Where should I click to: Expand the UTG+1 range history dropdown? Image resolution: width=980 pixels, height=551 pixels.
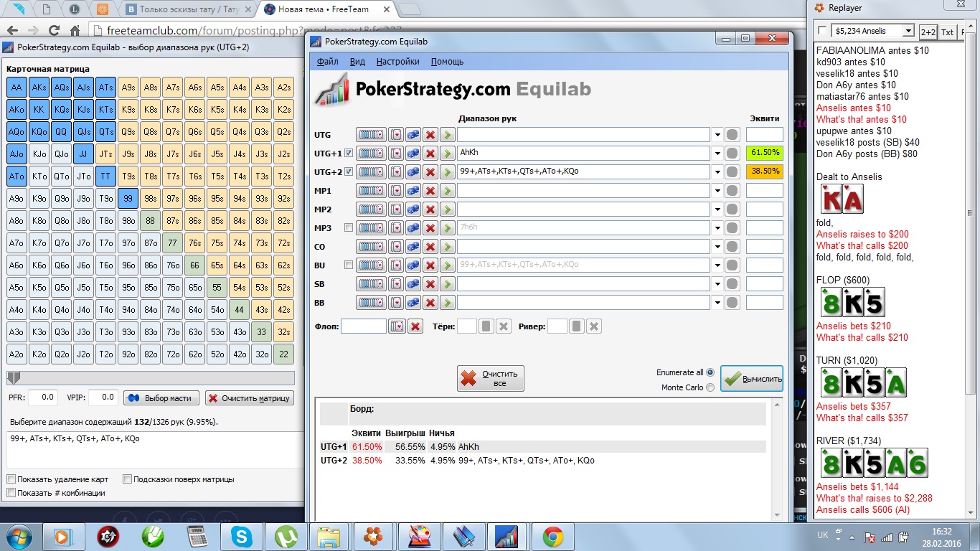(717, 154)
